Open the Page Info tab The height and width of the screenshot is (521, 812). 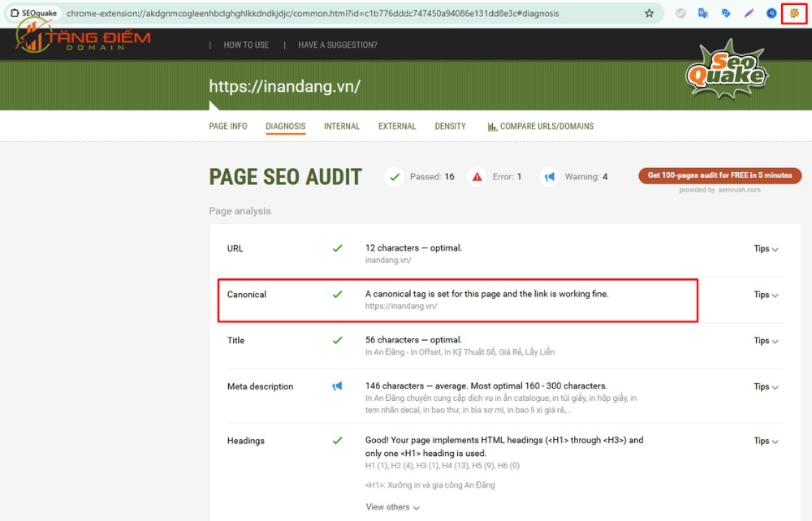click(228, 127)
